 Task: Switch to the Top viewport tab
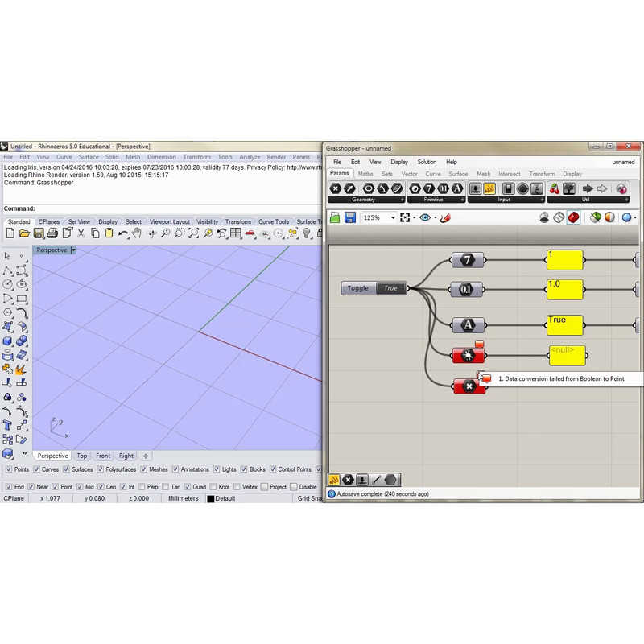tap(82, 456)
